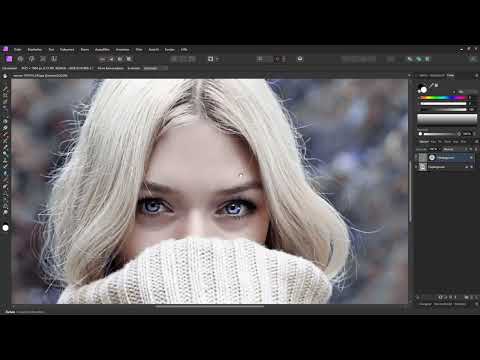Image resolution: width=480 pixels, height=360 pixels.
Task: Select the Hintergrund layer row
Action: click(x=445, y=167)
